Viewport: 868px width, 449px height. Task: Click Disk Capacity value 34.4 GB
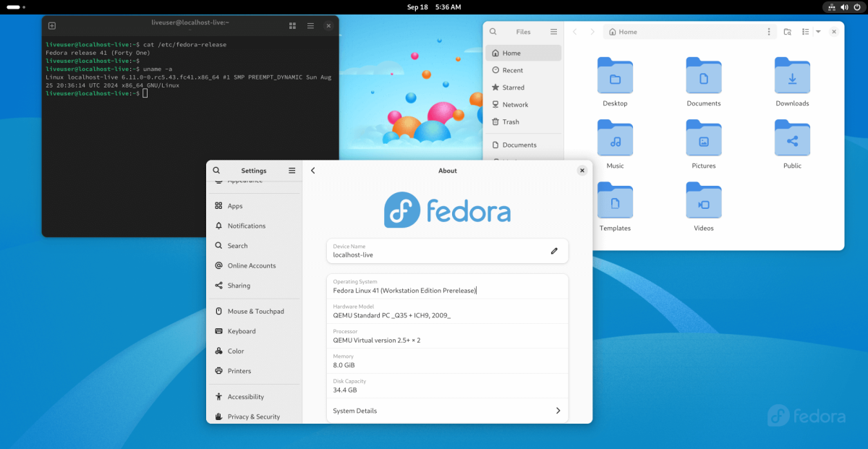pos(345,390)
